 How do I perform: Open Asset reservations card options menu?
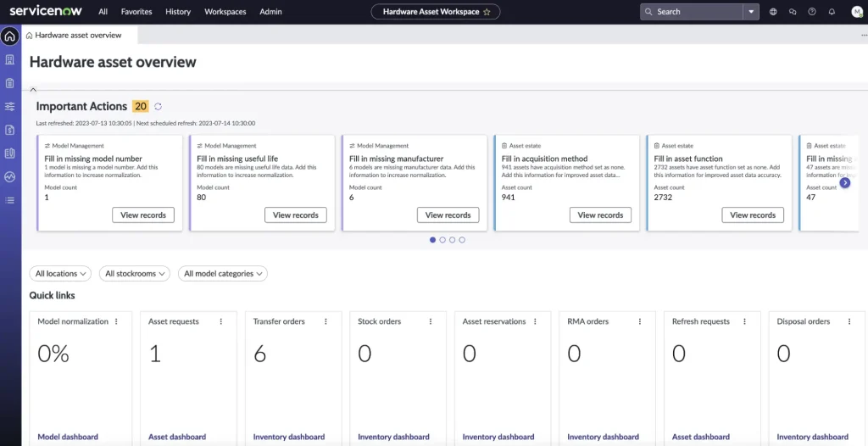coord(536,321)
